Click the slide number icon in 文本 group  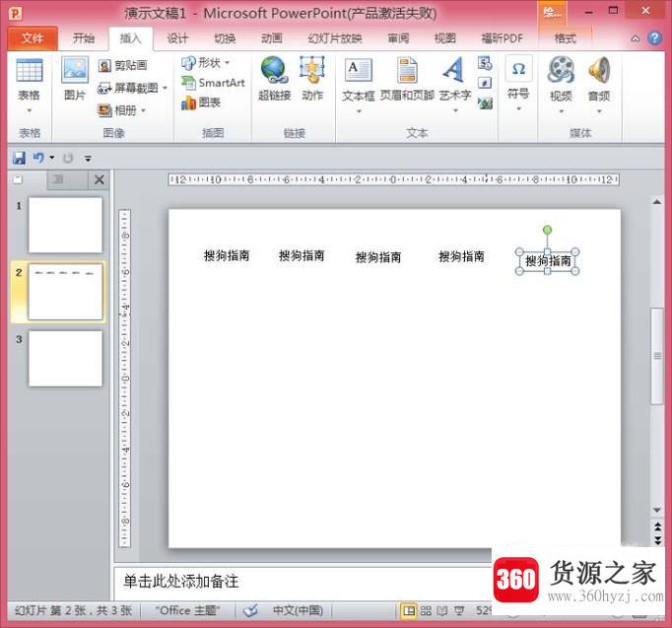(485, 83)
